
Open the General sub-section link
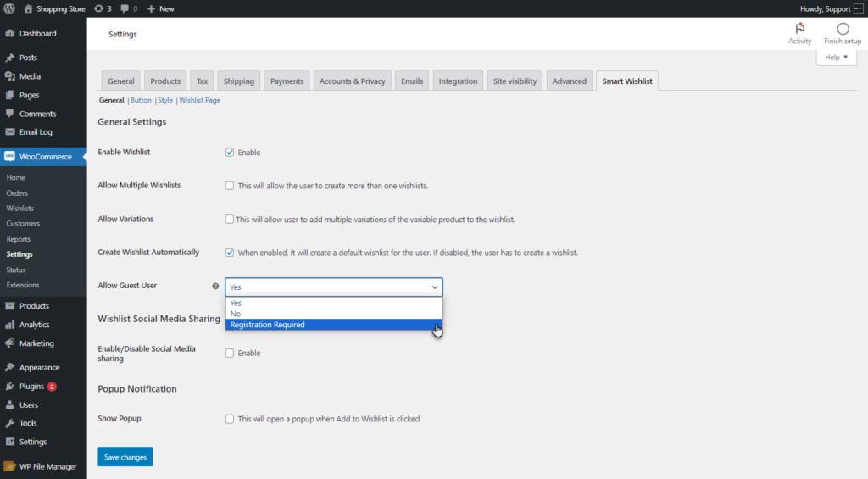tap(111, 100)
